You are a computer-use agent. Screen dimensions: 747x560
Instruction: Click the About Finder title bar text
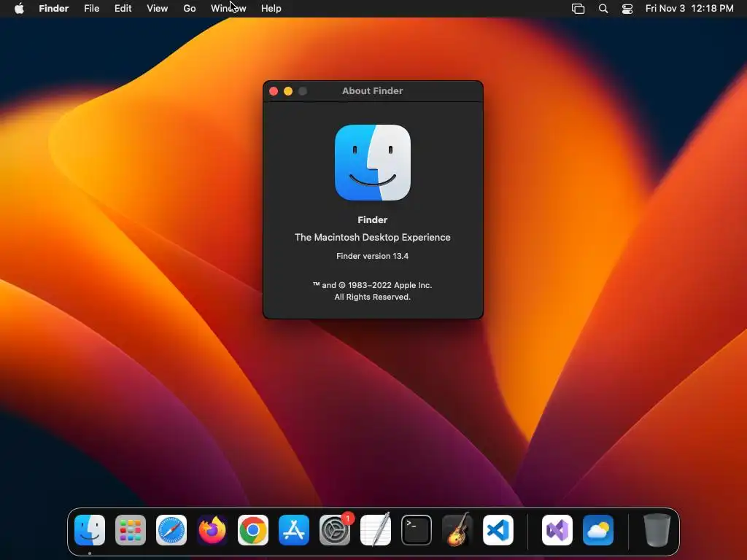tap(373, 91)
